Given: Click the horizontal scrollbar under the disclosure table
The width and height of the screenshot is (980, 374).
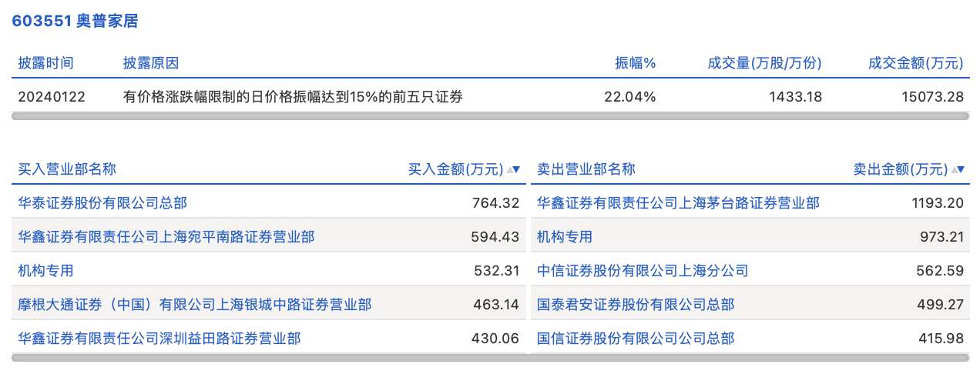Looking at the screenshot, I should [490, 116].
